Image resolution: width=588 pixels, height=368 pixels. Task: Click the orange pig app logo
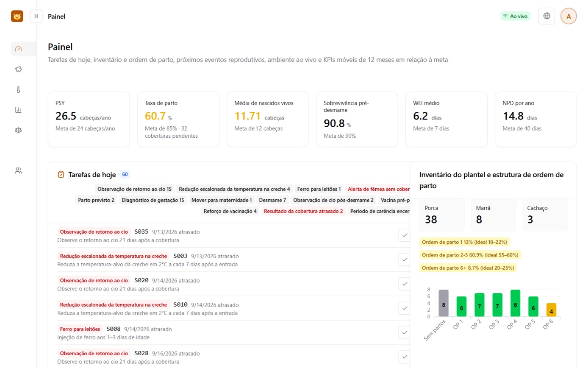click(17, 16)
